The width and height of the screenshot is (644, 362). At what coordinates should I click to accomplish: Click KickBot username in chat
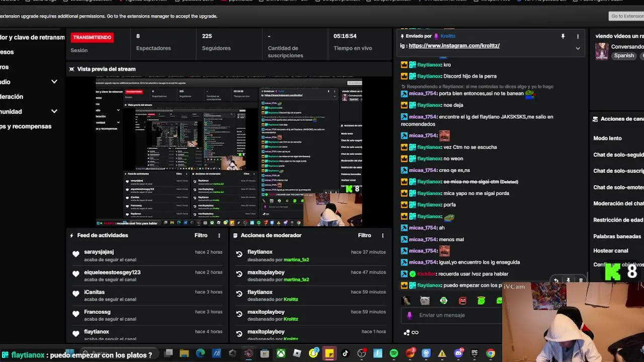click(426, 274)
